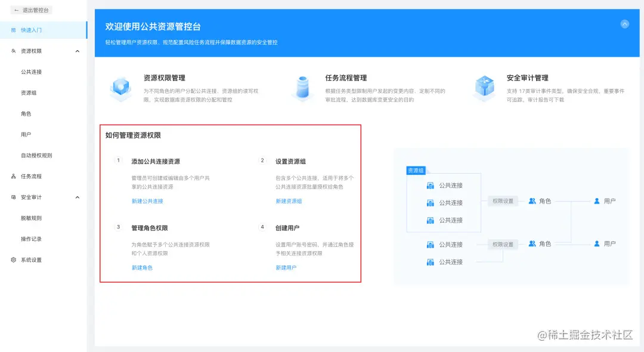
Task: Open 操作记录 in the sidebar
Action: click(31, 239)
